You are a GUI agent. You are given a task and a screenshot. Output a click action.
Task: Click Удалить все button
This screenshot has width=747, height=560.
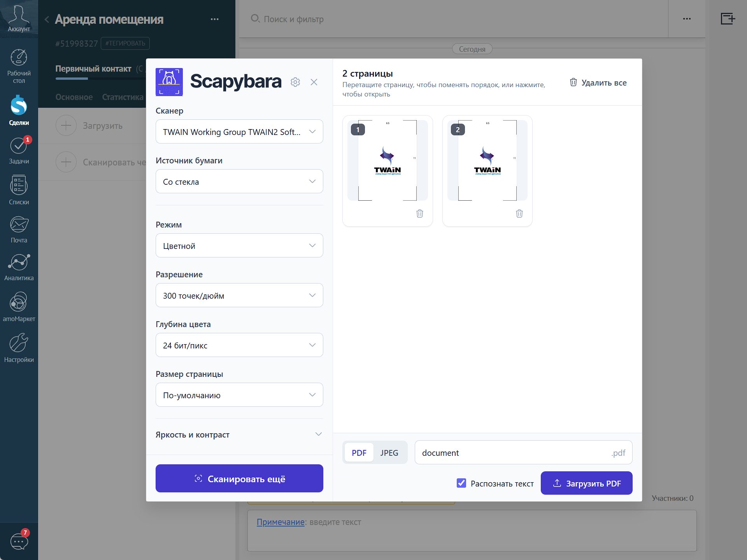(598, 82)
